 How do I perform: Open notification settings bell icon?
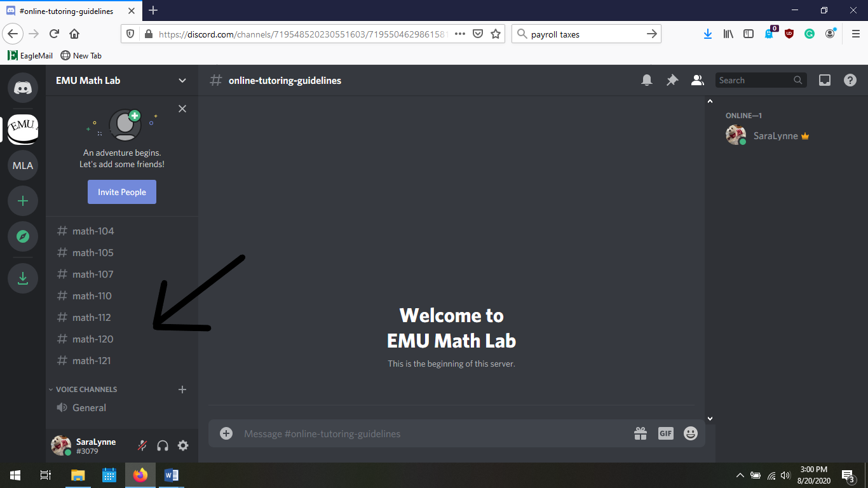click(x=647, y=80)
